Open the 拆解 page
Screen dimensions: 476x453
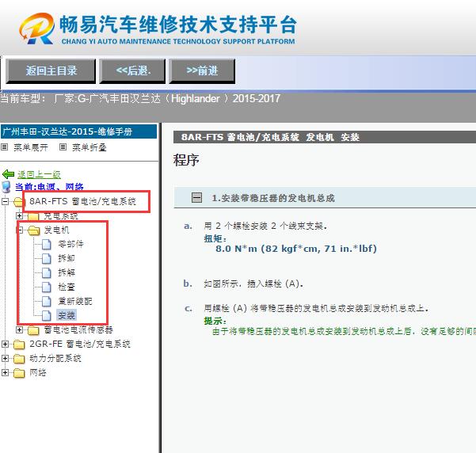coord(67,272)
